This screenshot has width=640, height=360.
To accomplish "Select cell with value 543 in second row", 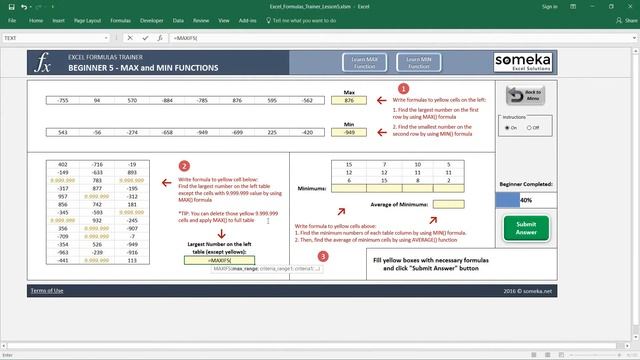I will point(63,132).
